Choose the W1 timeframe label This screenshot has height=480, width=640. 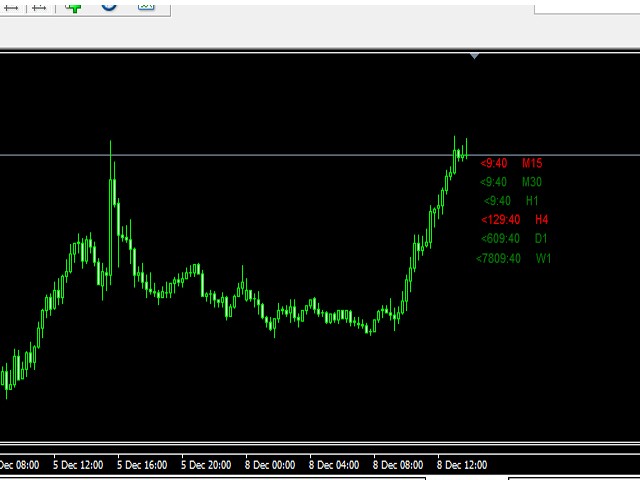pyautogui.click(x=543, y=259)
